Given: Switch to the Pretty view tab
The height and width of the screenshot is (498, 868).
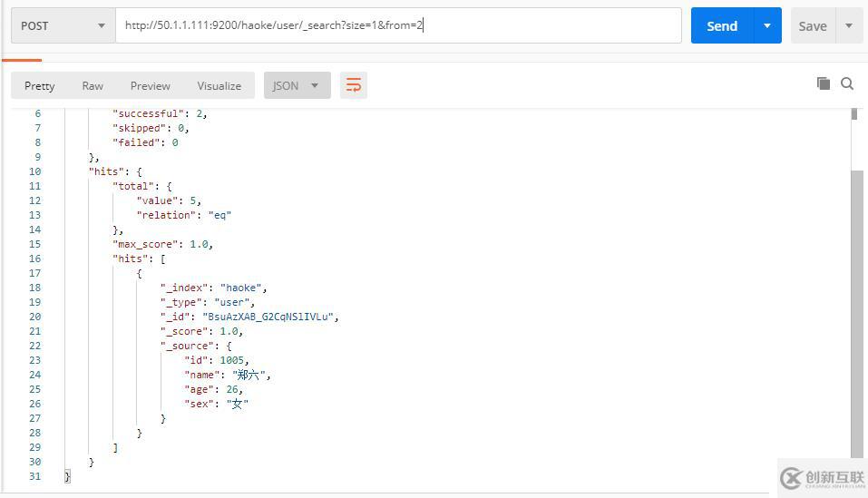Looking at the screenshot, I should (x=39, y=86).
